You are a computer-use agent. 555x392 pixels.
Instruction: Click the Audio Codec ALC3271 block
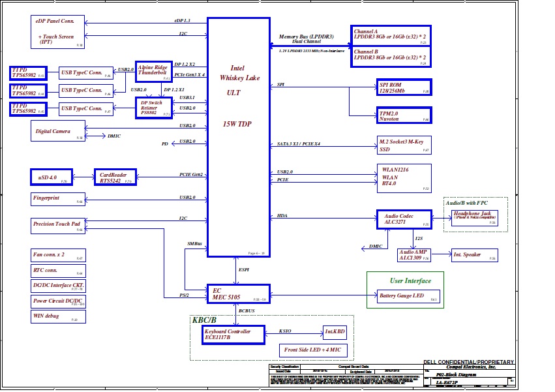[x=404, y=219]
